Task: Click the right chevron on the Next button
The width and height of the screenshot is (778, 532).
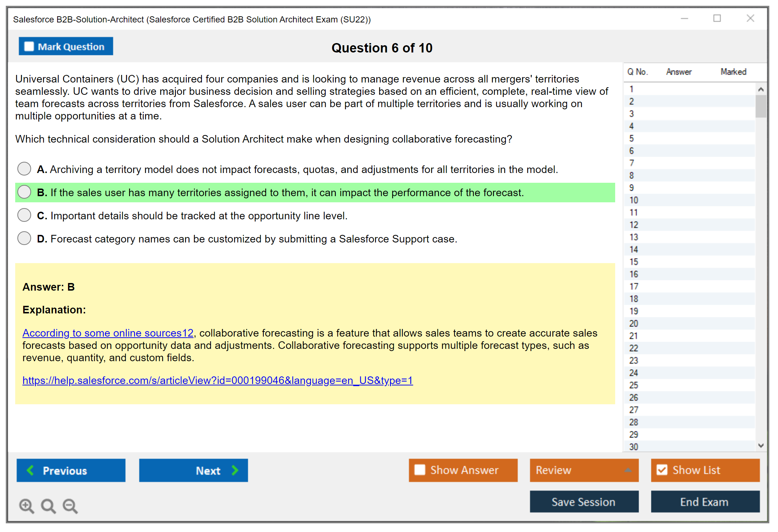Action: coord(235,470)
